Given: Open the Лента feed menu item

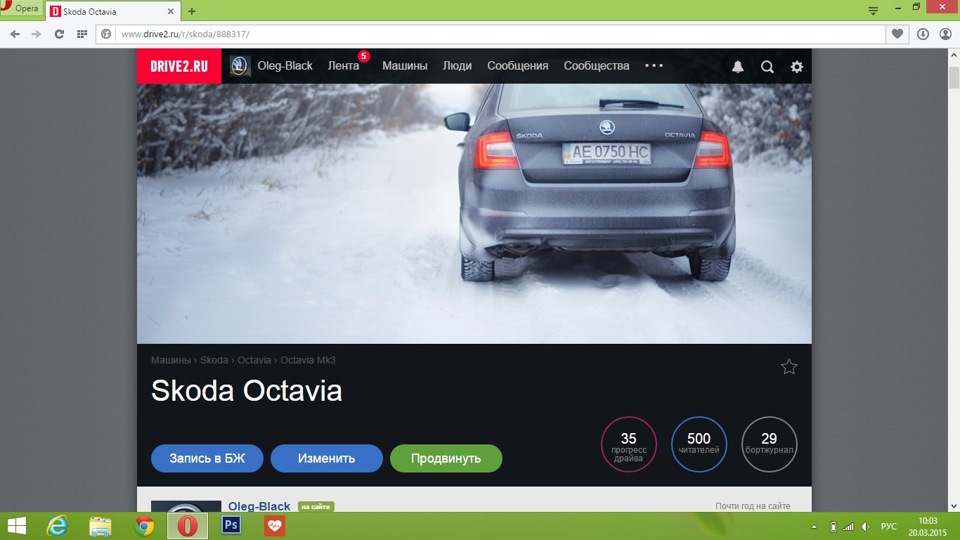Looking at the screenshot, I should pyautogui.click(x=343, y=66).
